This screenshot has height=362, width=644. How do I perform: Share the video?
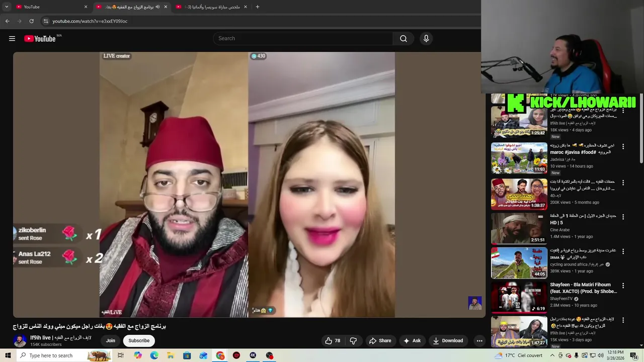pyautogui.click(x=380, y=340)
